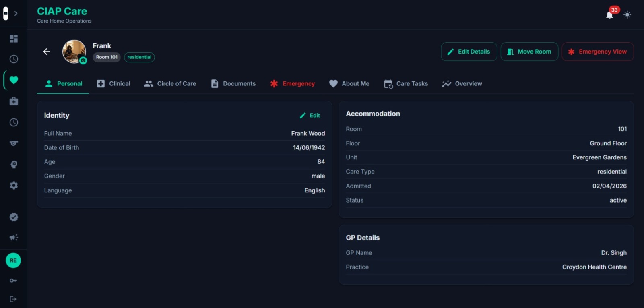Open notifications bell with 33 badge
644x308 pixels.
tap(610, 14)
